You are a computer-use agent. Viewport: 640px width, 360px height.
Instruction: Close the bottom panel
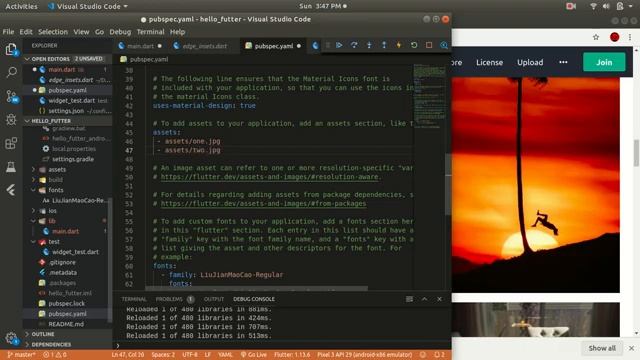(440, 299)
